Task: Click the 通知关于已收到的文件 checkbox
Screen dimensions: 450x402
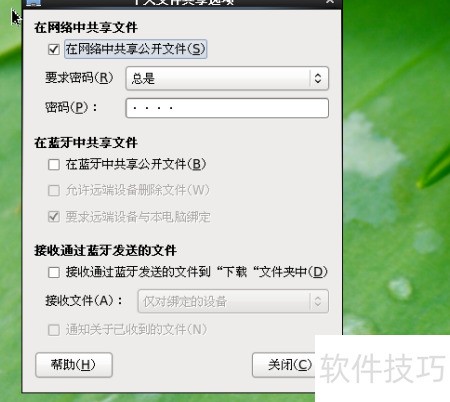Action: tap(54, 330)
